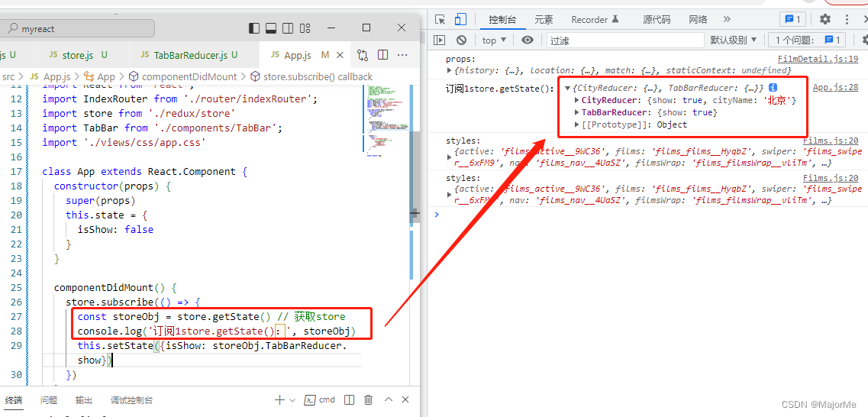Show more DevTools tabs chevron
The width and height of the screenshot is (868, 417).
(x=727, y=19)
